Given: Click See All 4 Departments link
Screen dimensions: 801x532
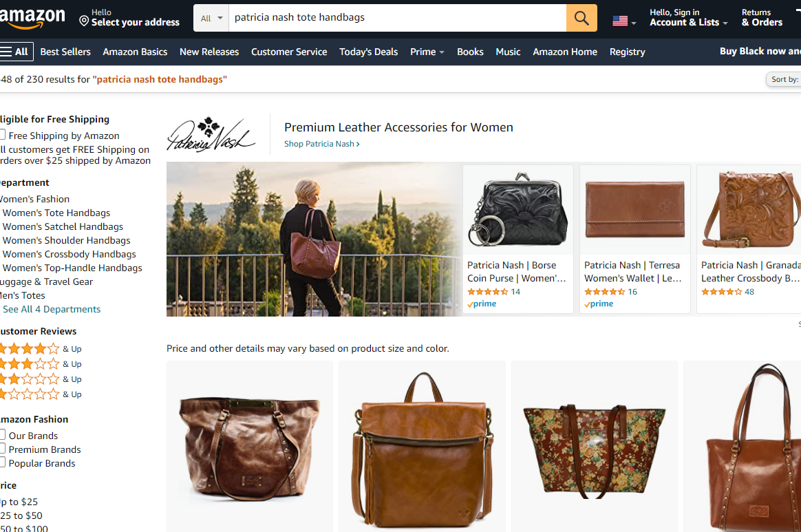Looking at the screenshot, I should 52,309.
